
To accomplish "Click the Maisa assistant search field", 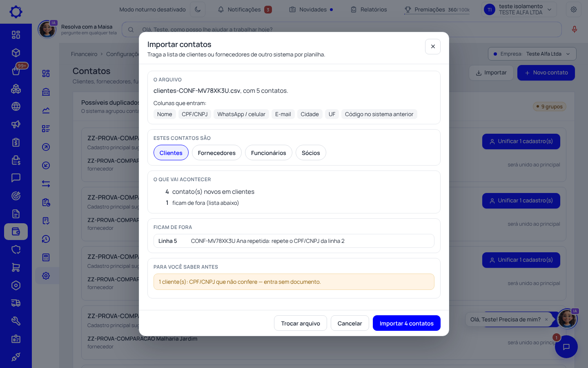I will [342, 29].
